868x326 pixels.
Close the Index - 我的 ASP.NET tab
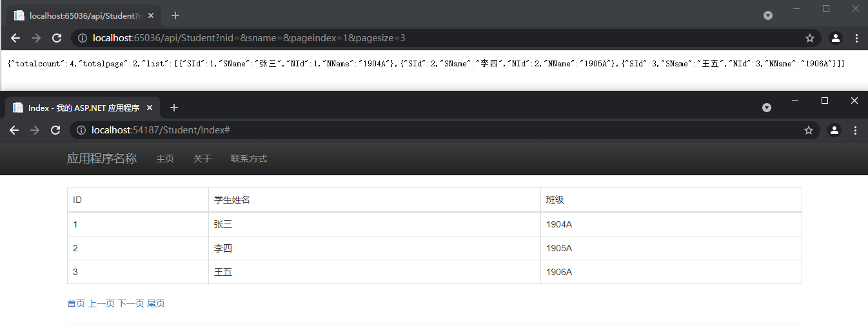(x=150, y=108)
